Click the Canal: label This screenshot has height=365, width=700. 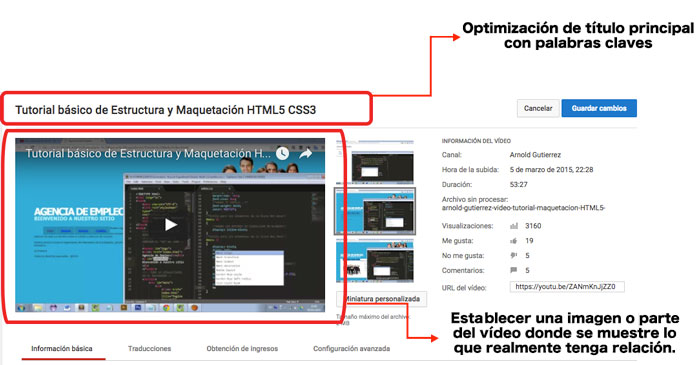click(x=451, y=155)
